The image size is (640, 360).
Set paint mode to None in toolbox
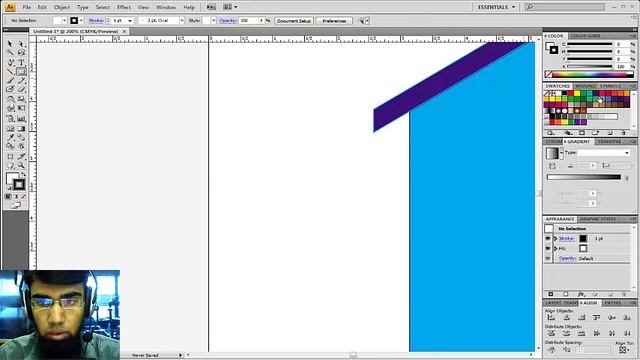coord(24,196)
